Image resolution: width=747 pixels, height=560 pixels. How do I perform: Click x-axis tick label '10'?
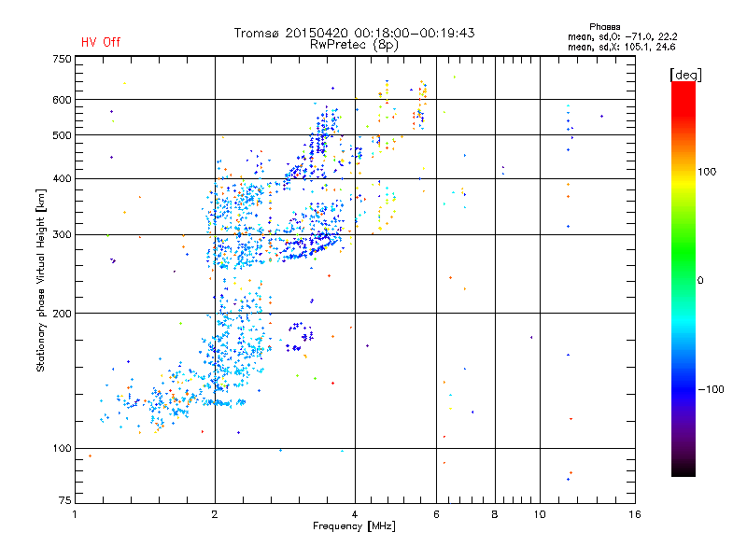tap(540, 514)
